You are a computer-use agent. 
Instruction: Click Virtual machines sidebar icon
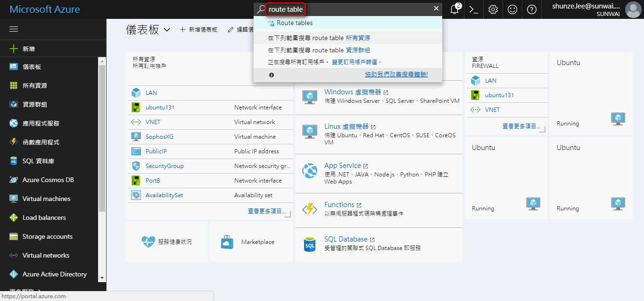[x=14, y=199]
